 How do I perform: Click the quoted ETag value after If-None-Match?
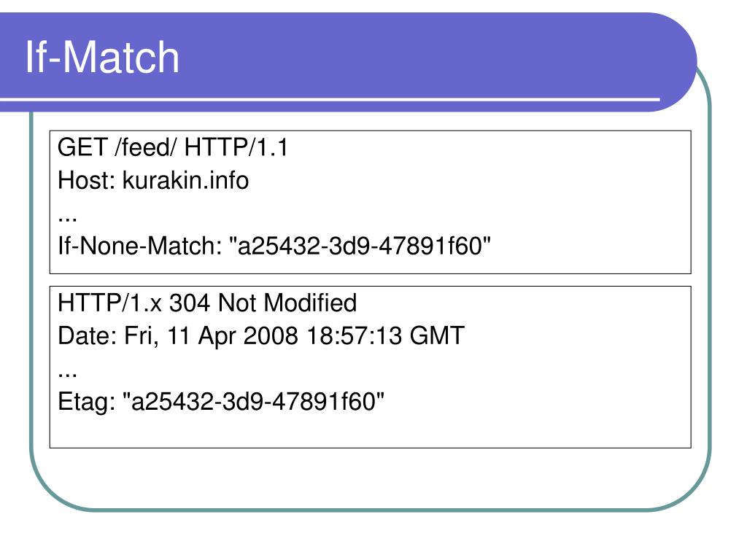click(x=360, y=246)
